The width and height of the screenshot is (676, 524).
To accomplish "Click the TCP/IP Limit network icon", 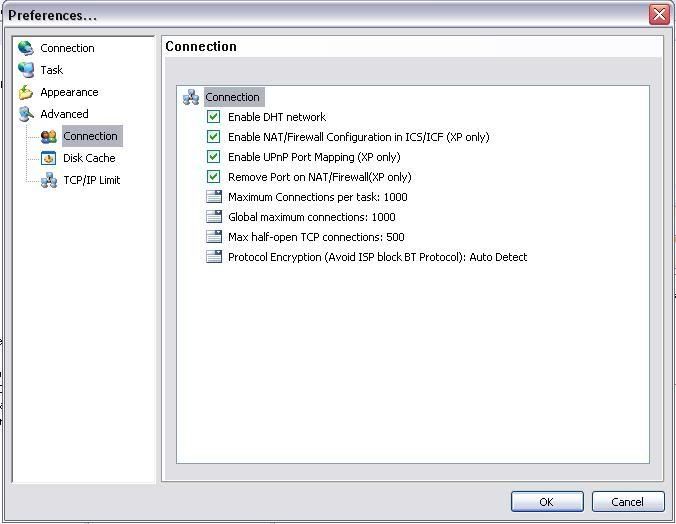I will (49, 180).
